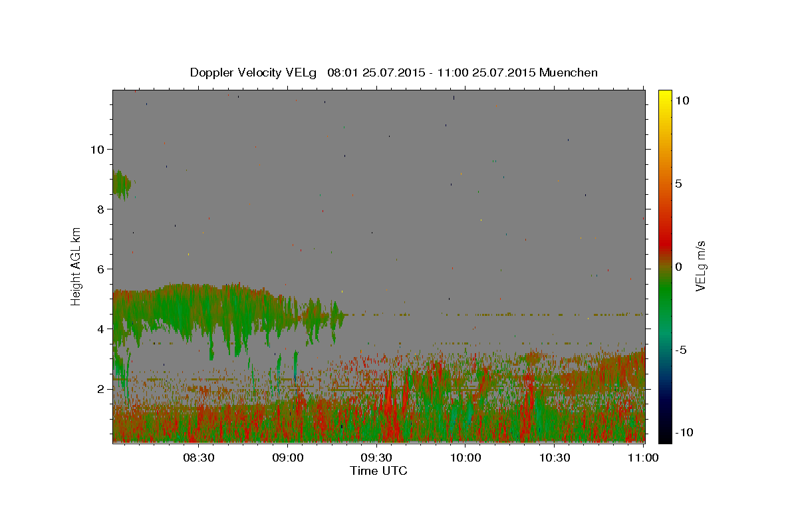Screen dimensions: 798x532
Task: Click the '11:00' time tick label
Action: 643,458
